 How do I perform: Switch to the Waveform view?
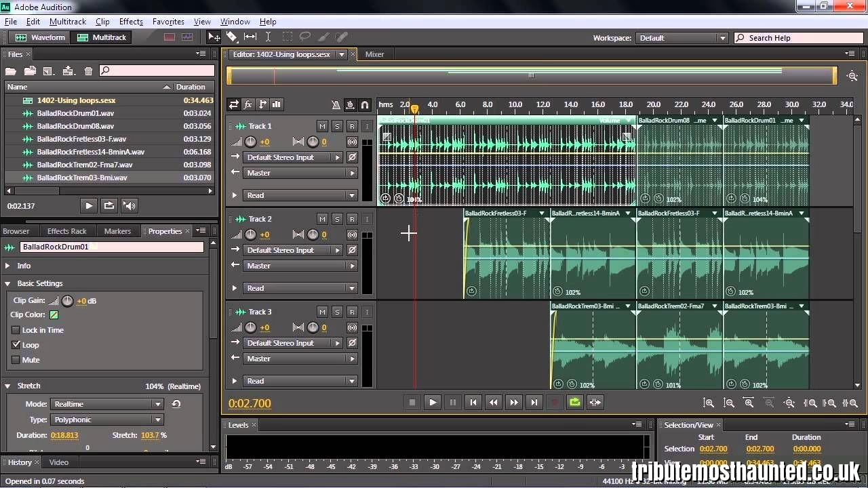click(x=41, y=37)
